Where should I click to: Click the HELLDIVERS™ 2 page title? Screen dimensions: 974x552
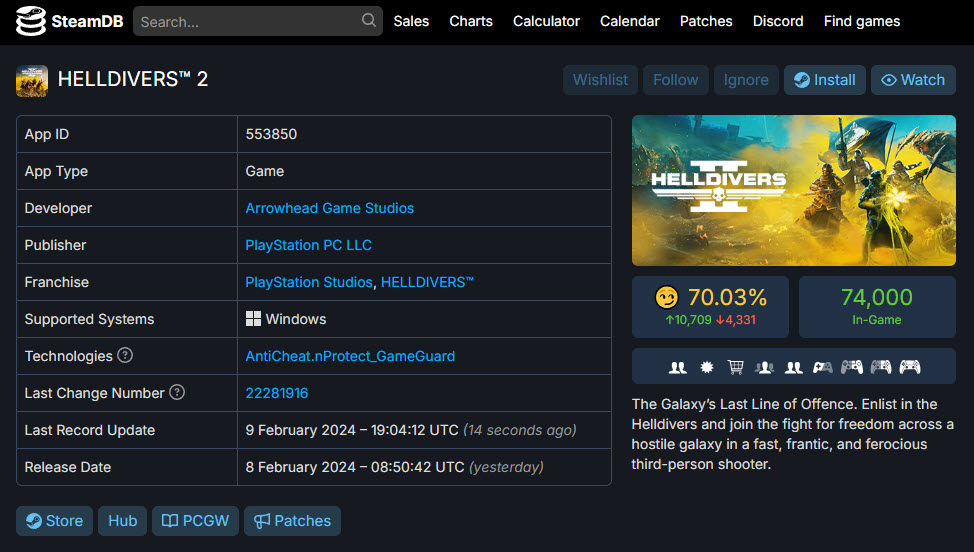tap(133, 79)
